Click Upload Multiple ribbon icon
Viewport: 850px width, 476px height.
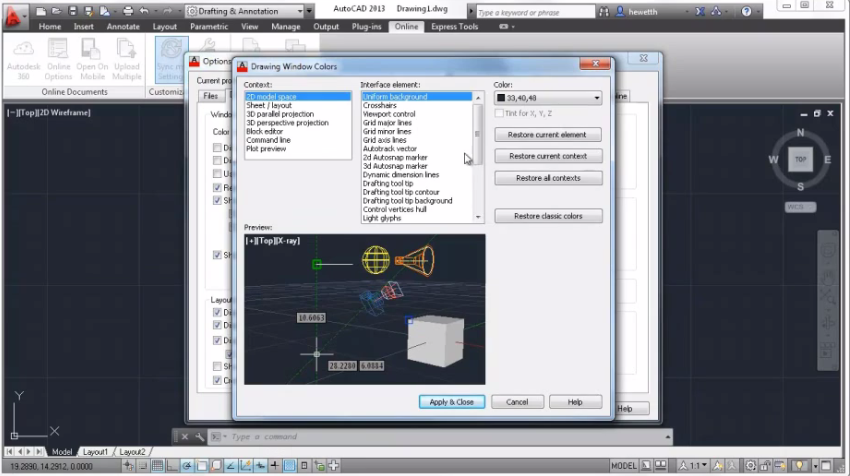(x=126, y=60)
